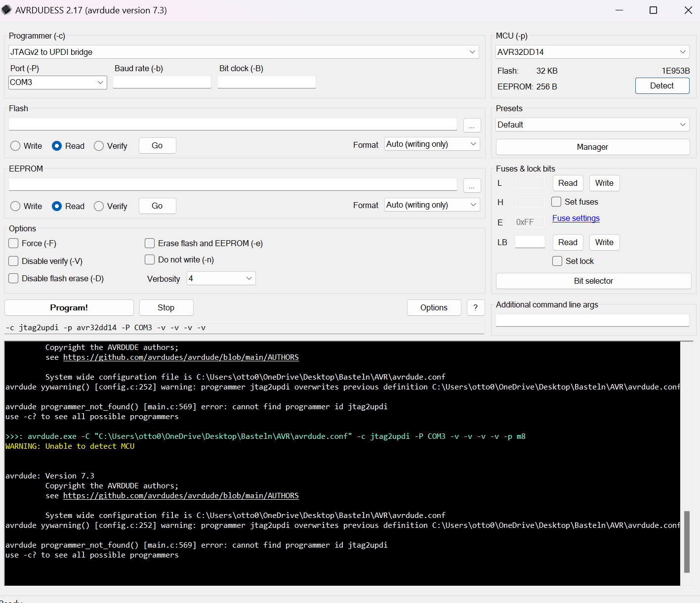Focus the EEPROM file path field
Screen dimensions: 700x603
pyautogui.click(x=233, y=184)
